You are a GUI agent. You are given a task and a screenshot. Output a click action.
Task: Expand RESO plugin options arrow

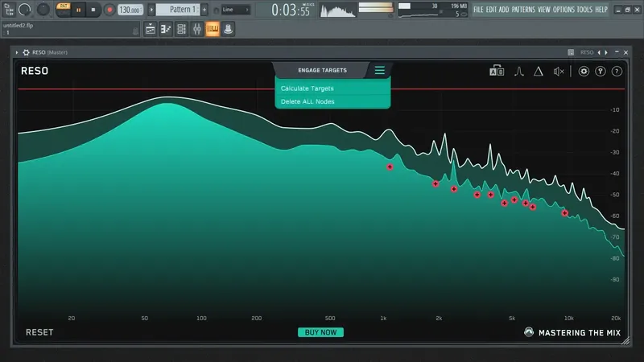[17, 52]
